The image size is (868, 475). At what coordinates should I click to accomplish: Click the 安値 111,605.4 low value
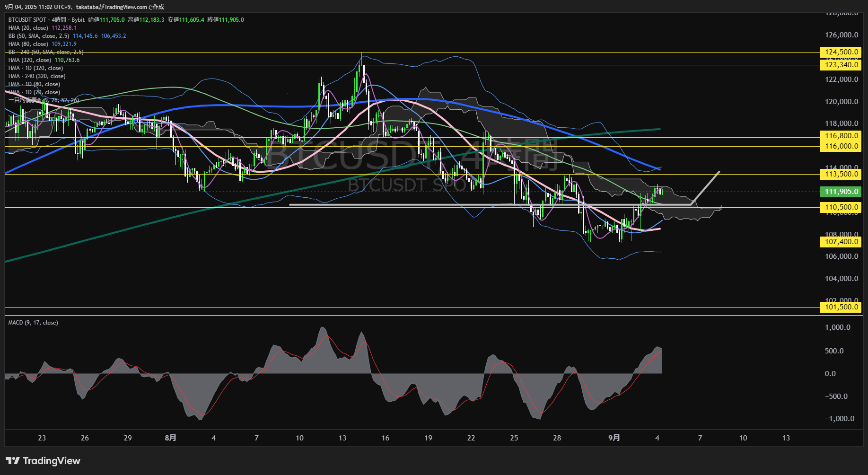(186, 20)
